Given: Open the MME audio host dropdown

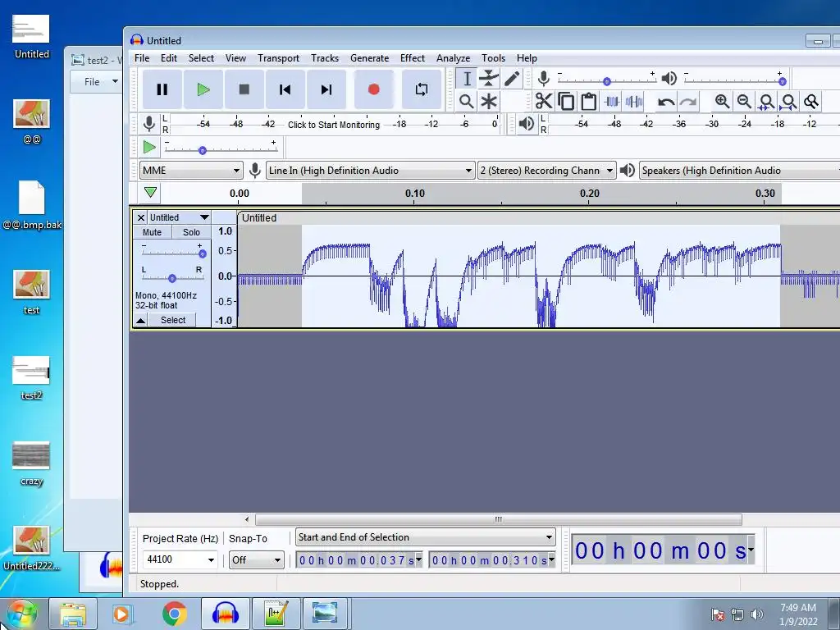Looking at the screenshot, I should click(x=190, y=171).
